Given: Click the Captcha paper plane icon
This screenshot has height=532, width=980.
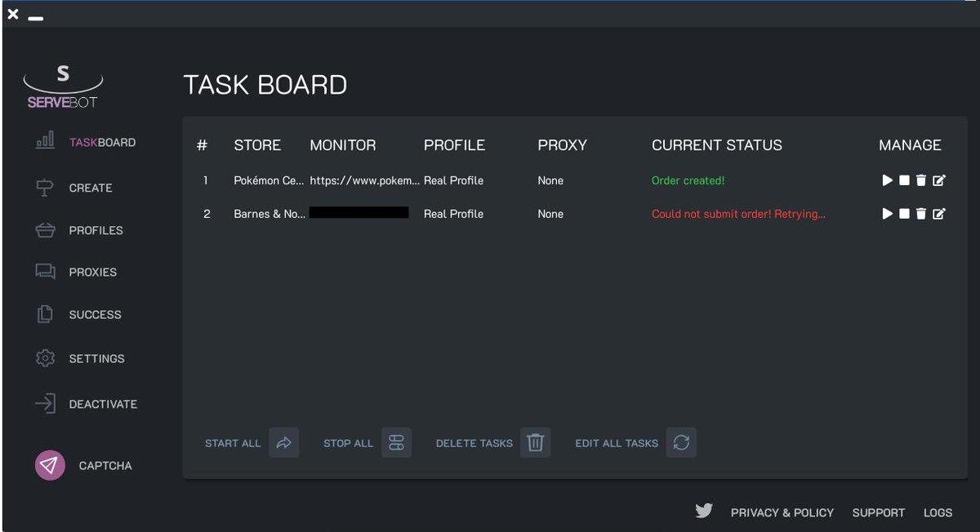Looking at the screenshot, I should [50, 465].
